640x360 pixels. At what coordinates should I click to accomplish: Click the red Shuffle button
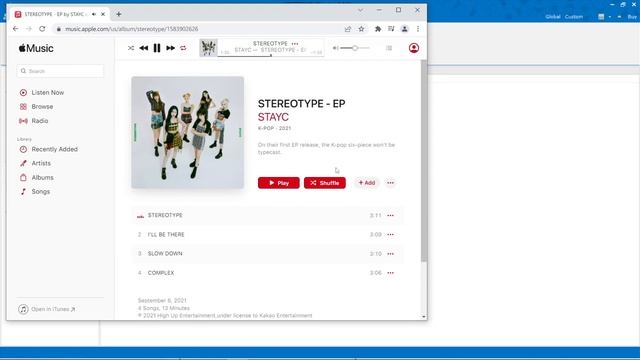pos(325,183)
